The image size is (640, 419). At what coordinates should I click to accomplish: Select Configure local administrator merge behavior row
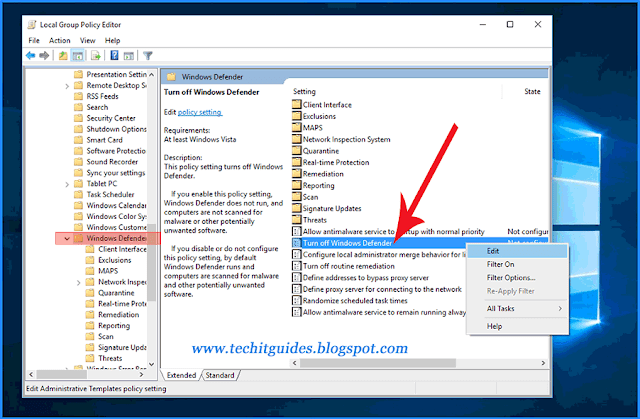point(379,255)
